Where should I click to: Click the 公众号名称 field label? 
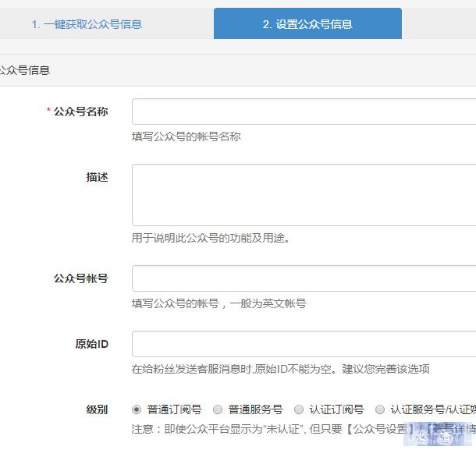click(x=80, y=112)
